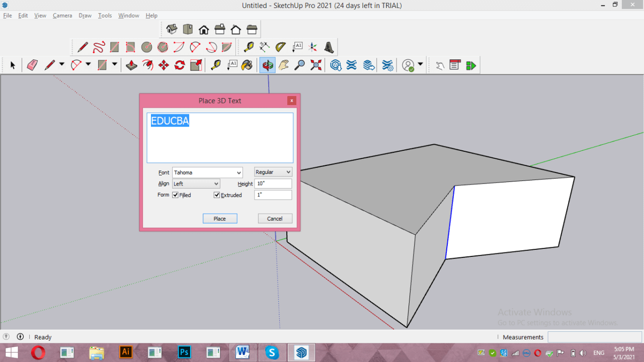The height and width of the screenshot is (362, 644).
Task: Disable the Extruded checkbox
Action: (x=216, y=195)
